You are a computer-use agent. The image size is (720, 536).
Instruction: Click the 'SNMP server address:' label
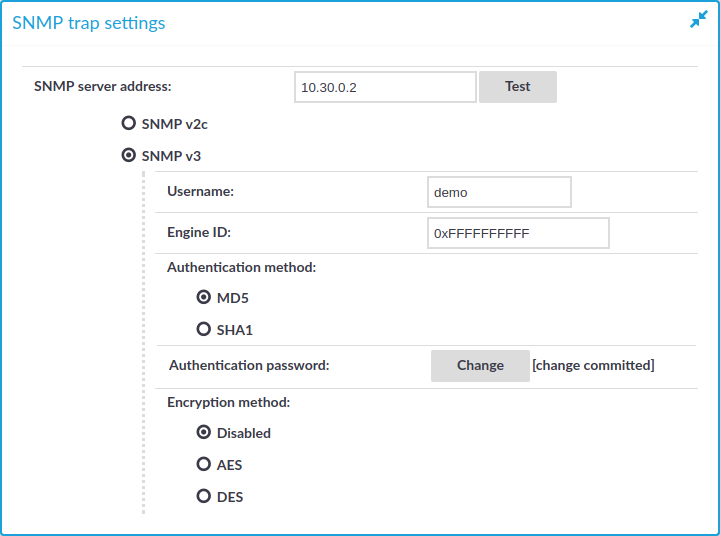point(103,86)
